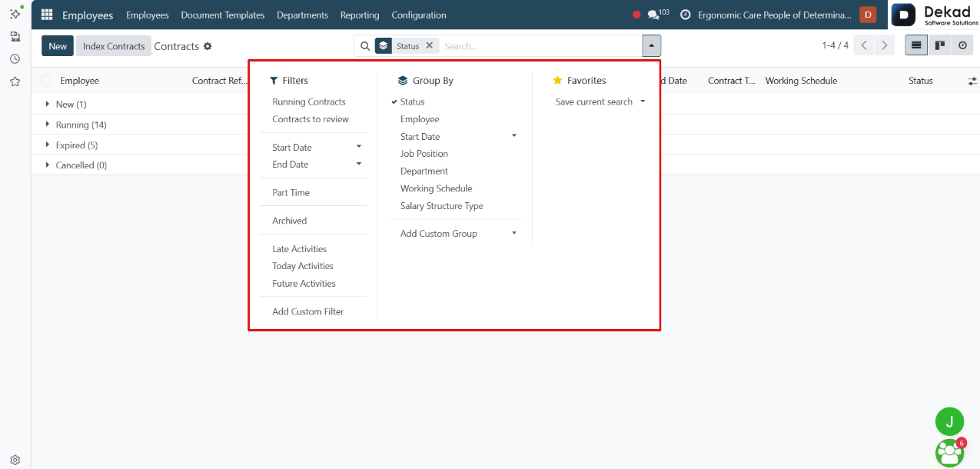The width and height of the screenshot is (980, 469).
Task: Click the save icon in left sidebar
Action: point(15,36)
